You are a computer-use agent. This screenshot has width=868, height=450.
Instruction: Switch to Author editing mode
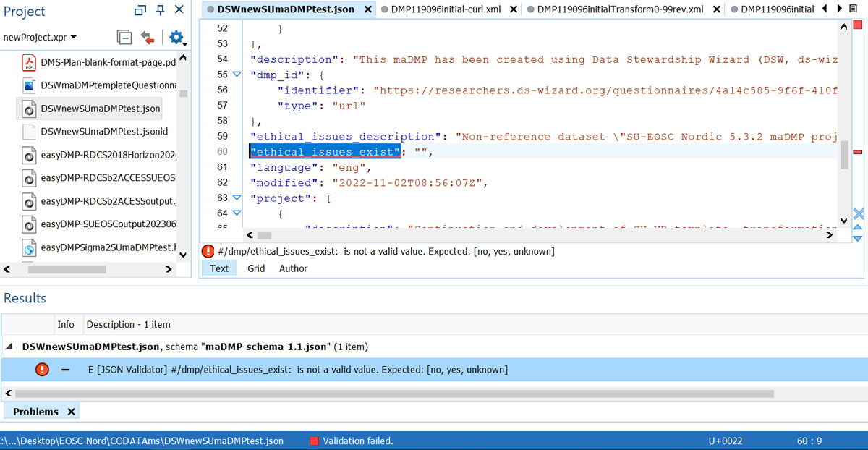tap(293, 268)
